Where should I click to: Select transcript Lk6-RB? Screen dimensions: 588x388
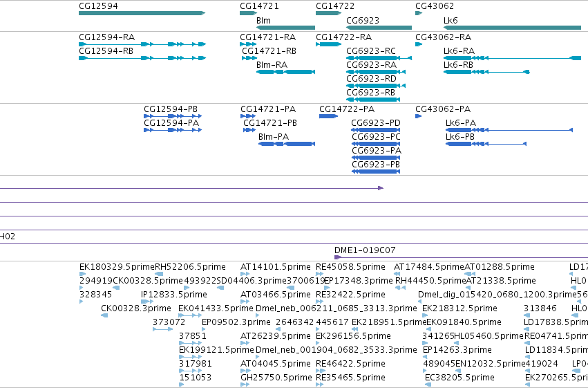click(x=486, y=72)
